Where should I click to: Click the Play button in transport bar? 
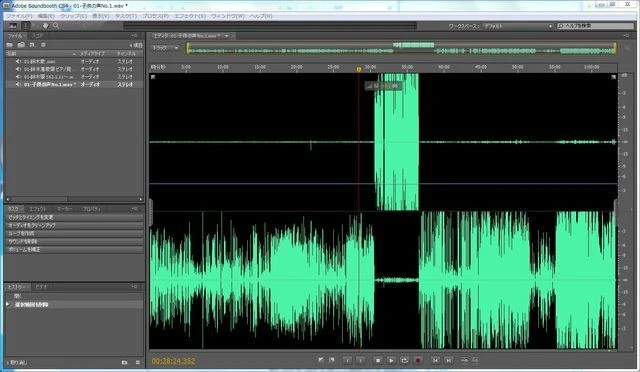391,361
